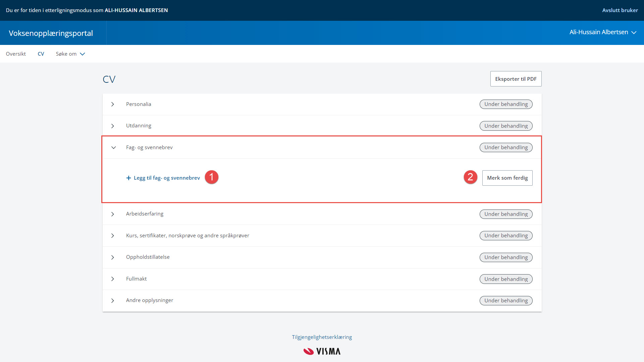644x362 pixels.
Task: Expand the Arbeidserfaring section chevron
Action: pyautogui.click(x=113, y=214)
